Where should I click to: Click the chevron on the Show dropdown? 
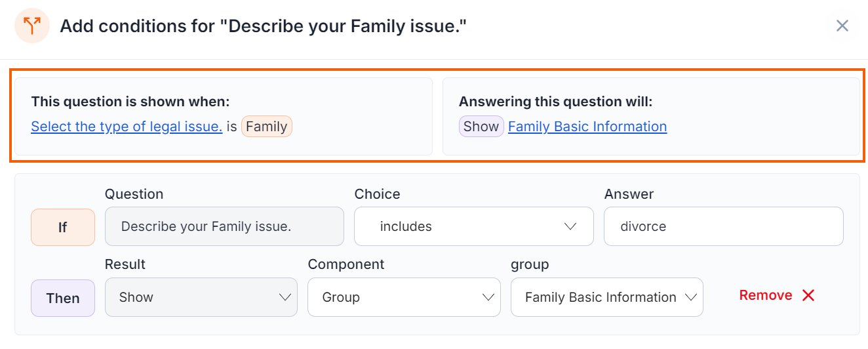pyautogui.click(x=285, y=297)
